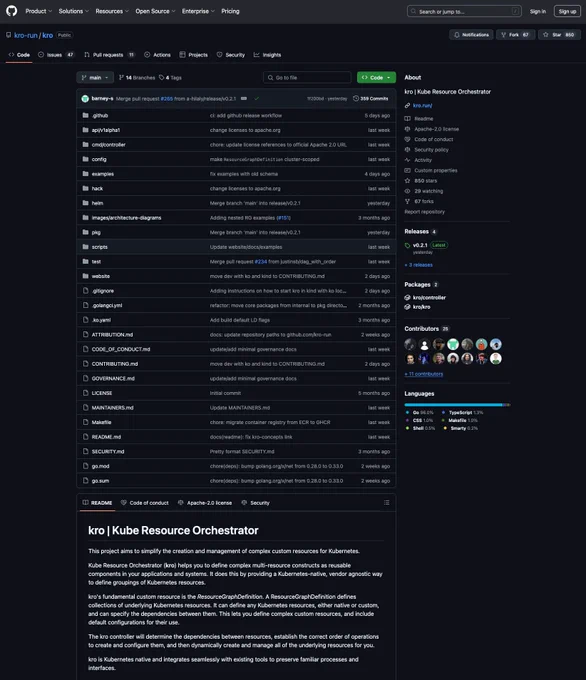
Task: Click the Report repository link
Action: point(425,212)
